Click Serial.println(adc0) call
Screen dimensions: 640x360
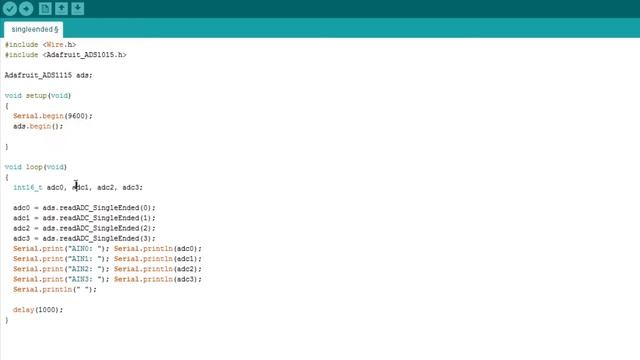click(158, 249)
